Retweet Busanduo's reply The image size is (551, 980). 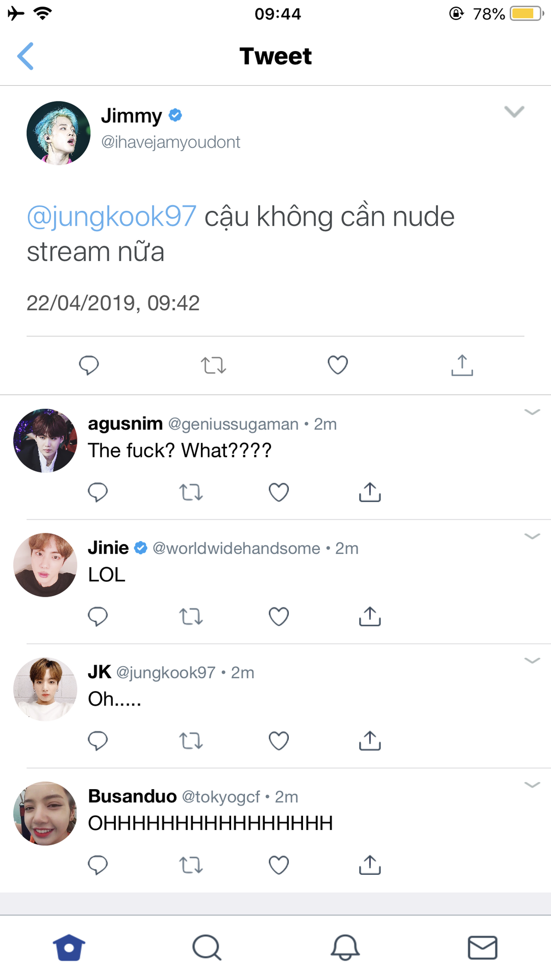coord(191,865)
